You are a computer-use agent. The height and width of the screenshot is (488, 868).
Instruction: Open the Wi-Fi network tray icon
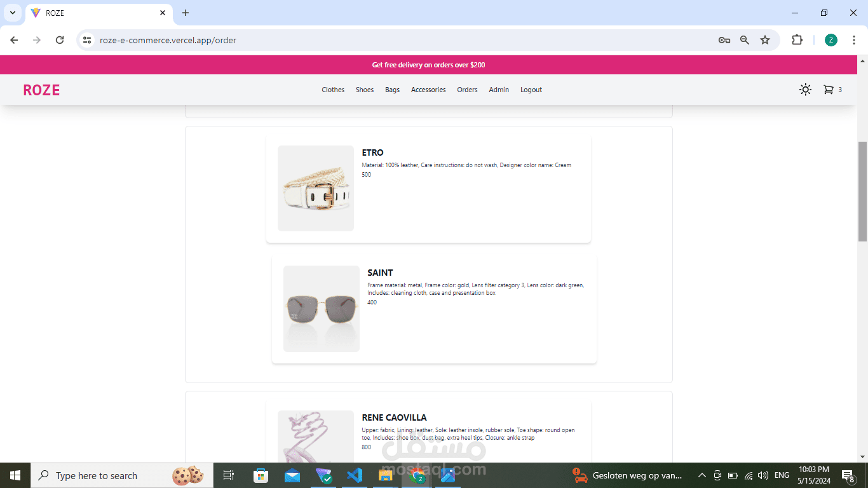click(749, 475)
